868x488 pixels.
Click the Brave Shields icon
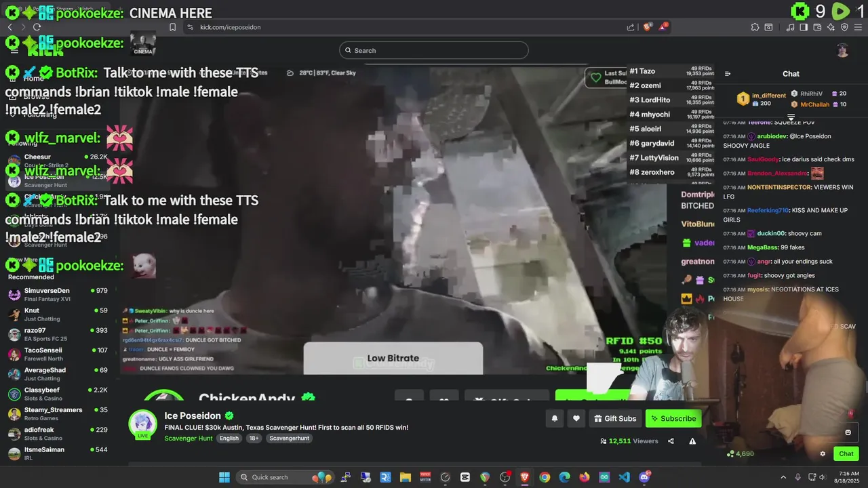tap(648, 27)
